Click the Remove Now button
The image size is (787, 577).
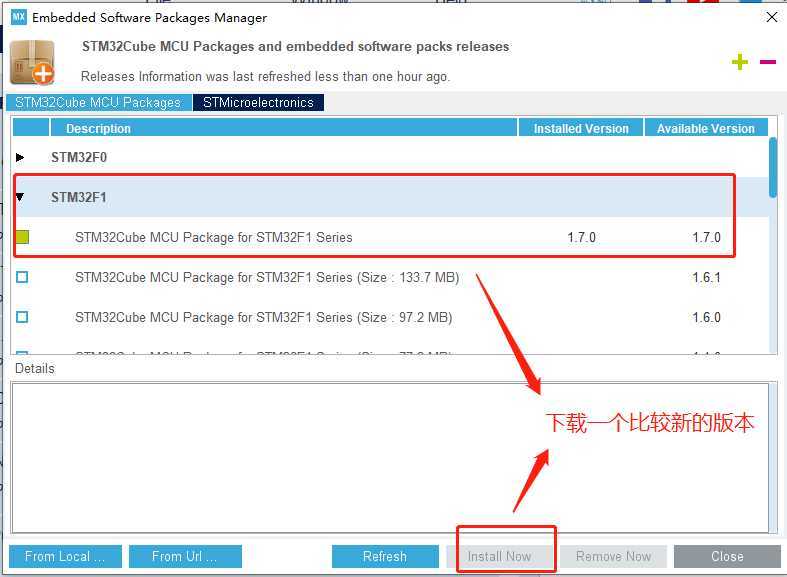613,556
